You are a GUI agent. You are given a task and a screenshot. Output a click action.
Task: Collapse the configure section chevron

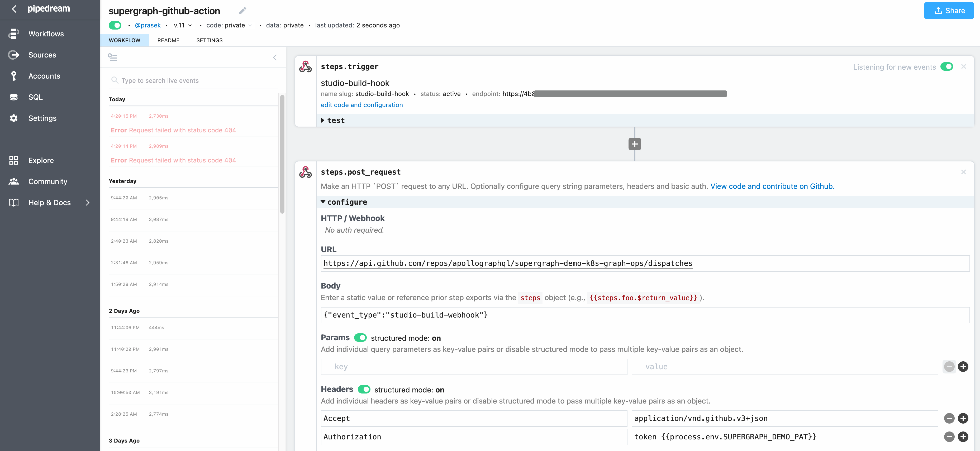pos(322,201)
